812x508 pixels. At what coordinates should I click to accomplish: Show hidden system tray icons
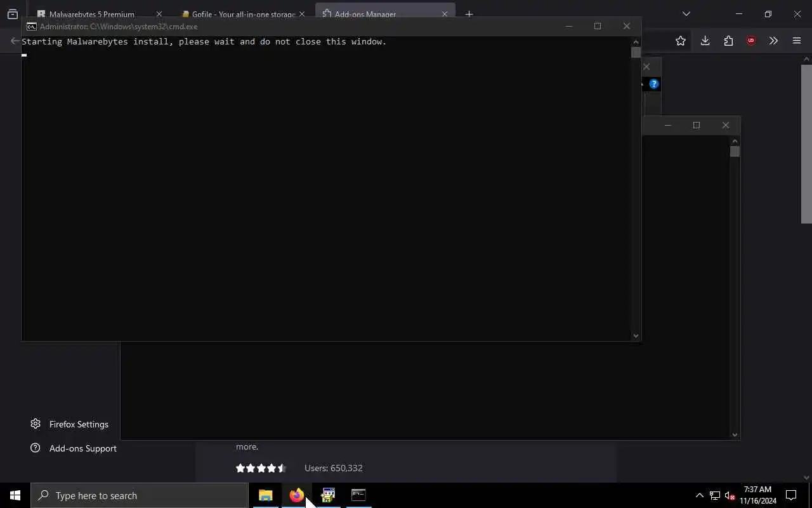click(x=699, y=495)
